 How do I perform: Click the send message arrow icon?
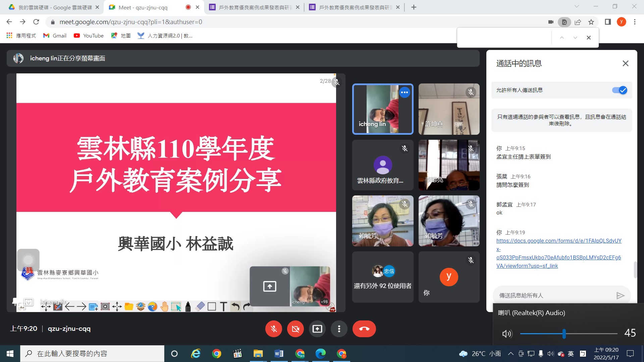(621, 295)
